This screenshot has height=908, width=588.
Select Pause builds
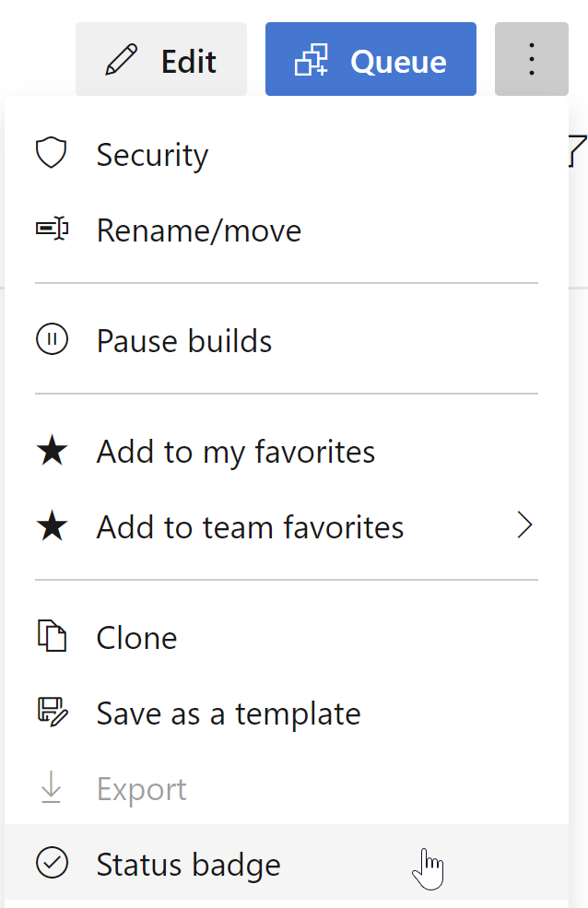click(183, 340)
